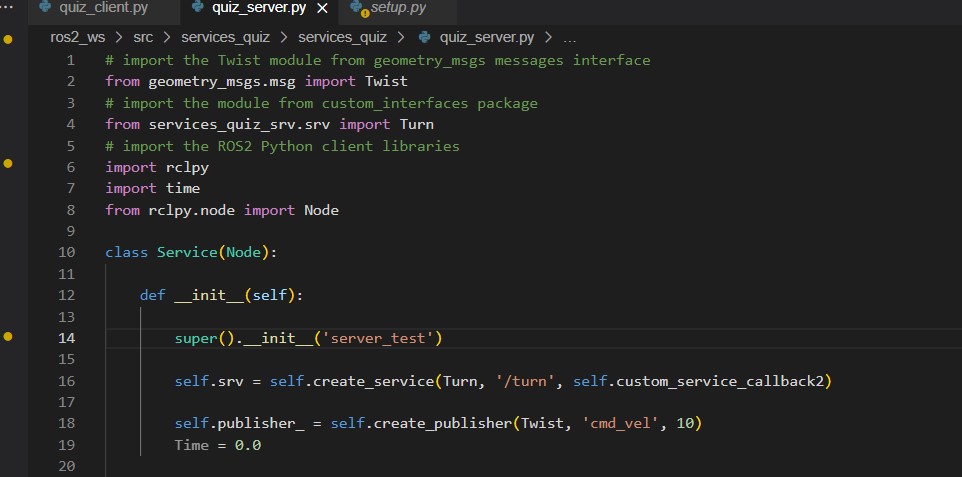The height and width of the screenshot is (477, 962).
Task: Open the overflow ellipsis left of the tabs
Action: [x=6, y=7]
